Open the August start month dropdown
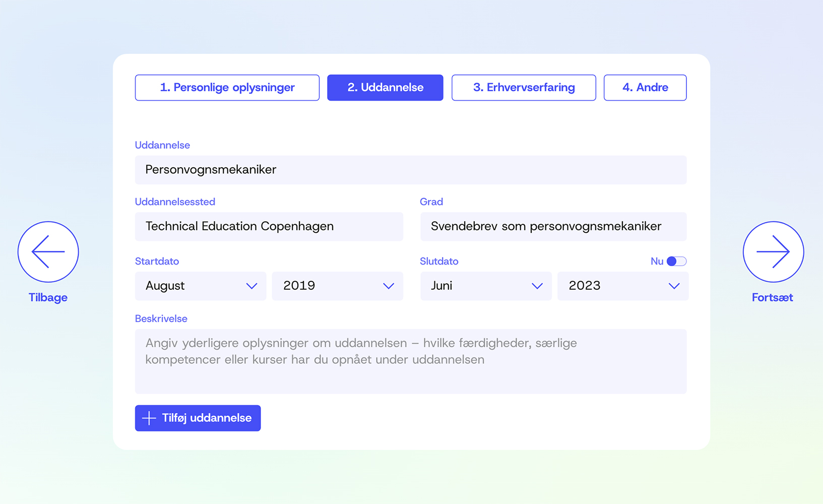Viewport: 823px width, 504px height. click(201, 286)
